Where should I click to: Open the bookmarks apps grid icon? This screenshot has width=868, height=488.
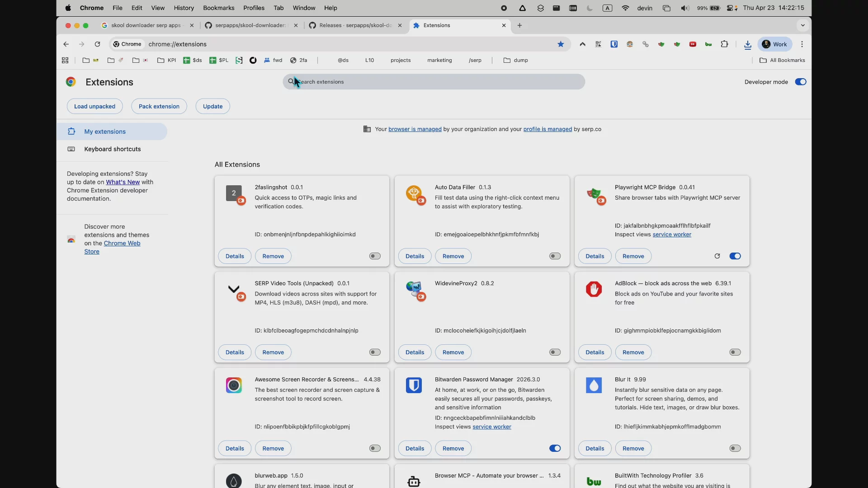65,60
